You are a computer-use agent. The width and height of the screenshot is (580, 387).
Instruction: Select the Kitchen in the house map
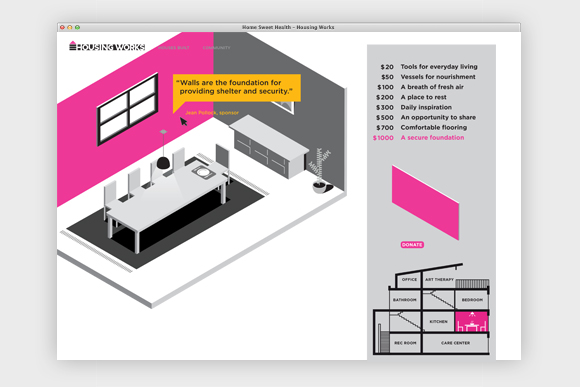coord(438,322)
